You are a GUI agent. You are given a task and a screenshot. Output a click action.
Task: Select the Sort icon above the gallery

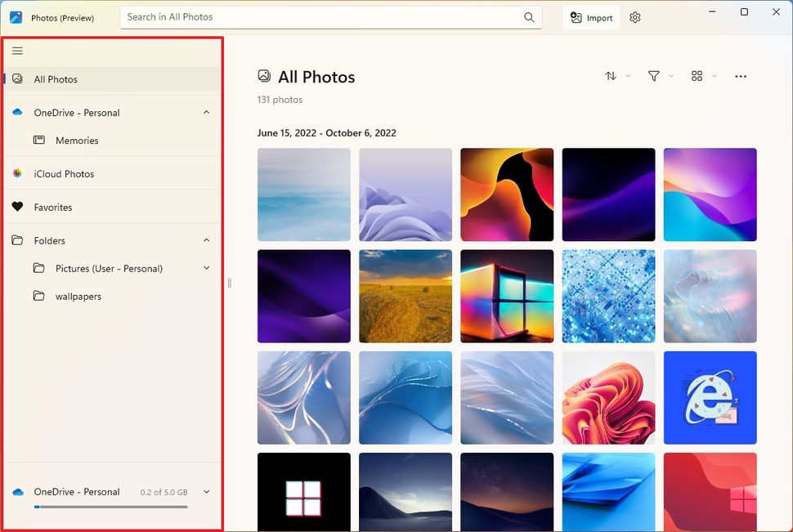pyautogui.click(x=612, y=76)
